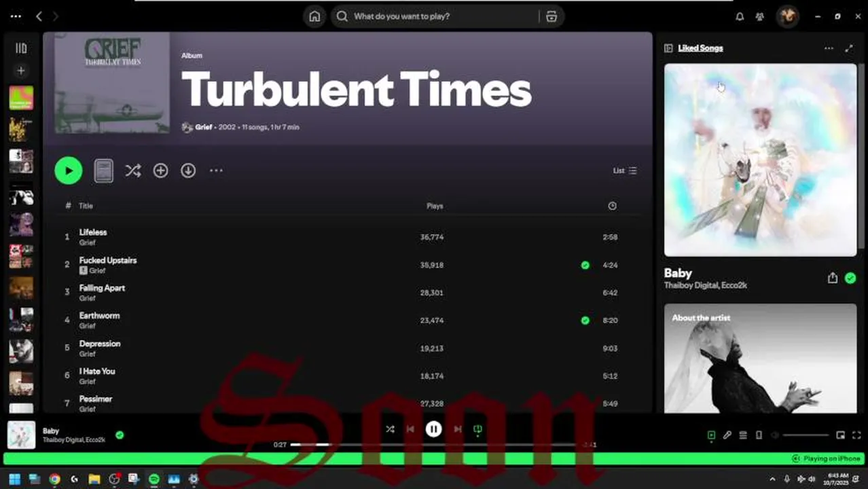Go back with the left arrow
The image size is (868, 489).
click(x=39, y=16)
